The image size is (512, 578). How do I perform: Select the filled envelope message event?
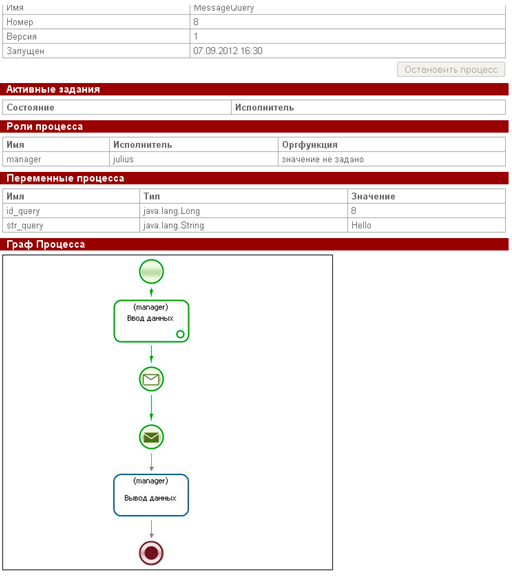151,437
